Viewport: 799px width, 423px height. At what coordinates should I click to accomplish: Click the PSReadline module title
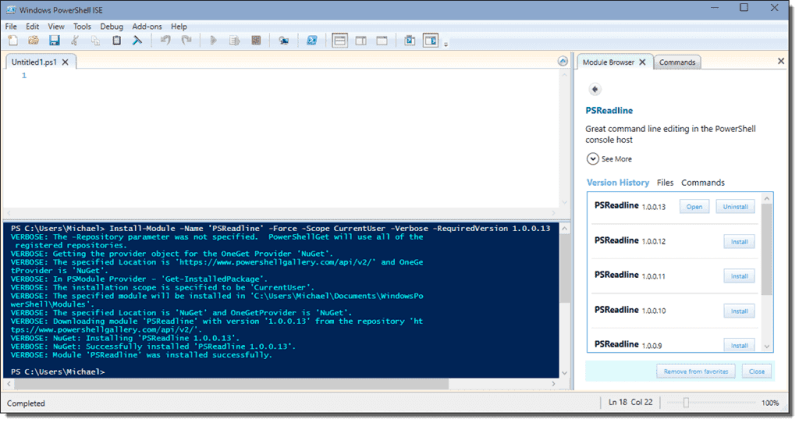pyautogui.click(x=609, y=111)
